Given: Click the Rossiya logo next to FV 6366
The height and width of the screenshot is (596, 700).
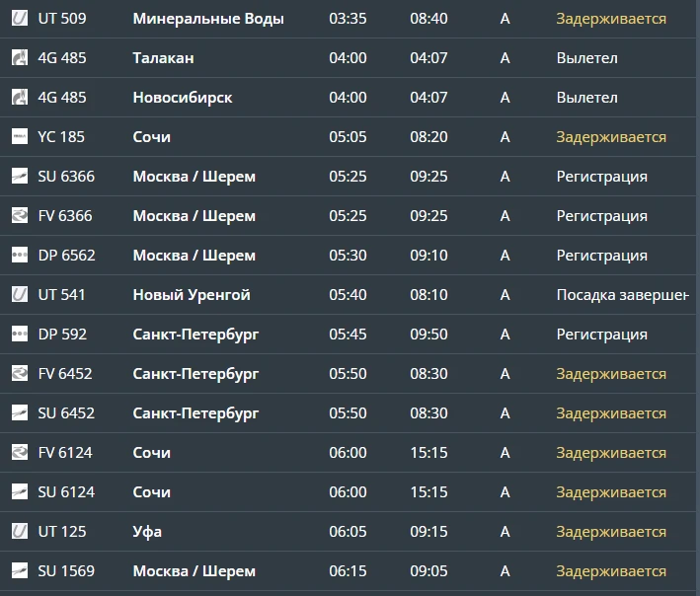Looking at the screenshot, I should (20, 215).
